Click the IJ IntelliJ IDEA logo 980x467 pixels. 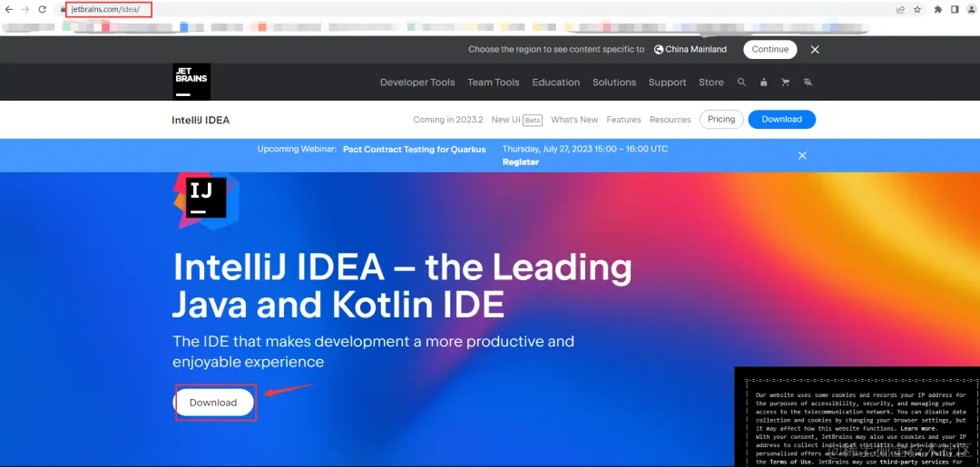(x=206, y=199)
